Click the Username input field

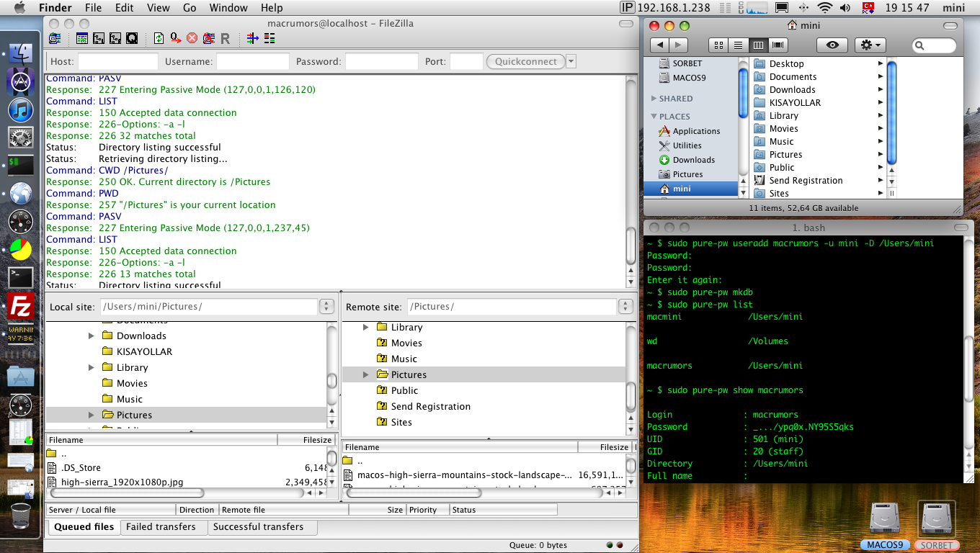(252, 61)
